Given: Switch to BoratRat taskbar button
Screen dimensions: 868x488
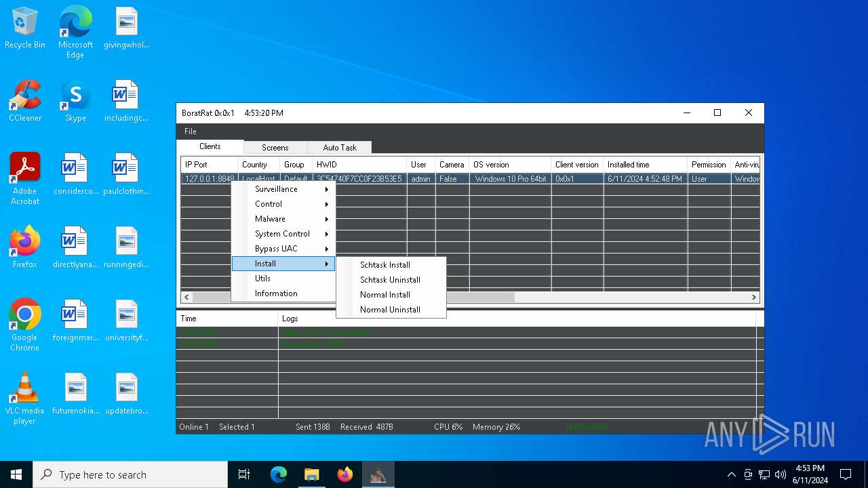Looking at the screenshot, I should click(378, 474).
